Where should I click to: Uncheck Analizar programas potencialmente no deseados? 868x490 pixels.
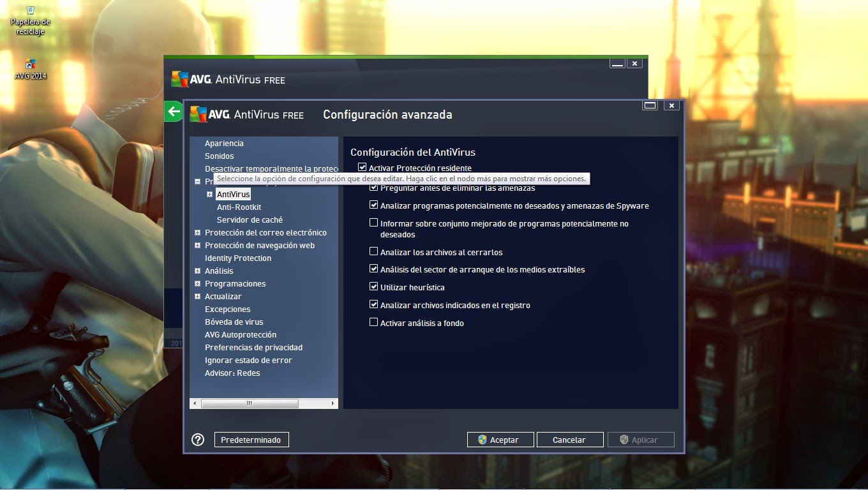(x=374, y=205)
